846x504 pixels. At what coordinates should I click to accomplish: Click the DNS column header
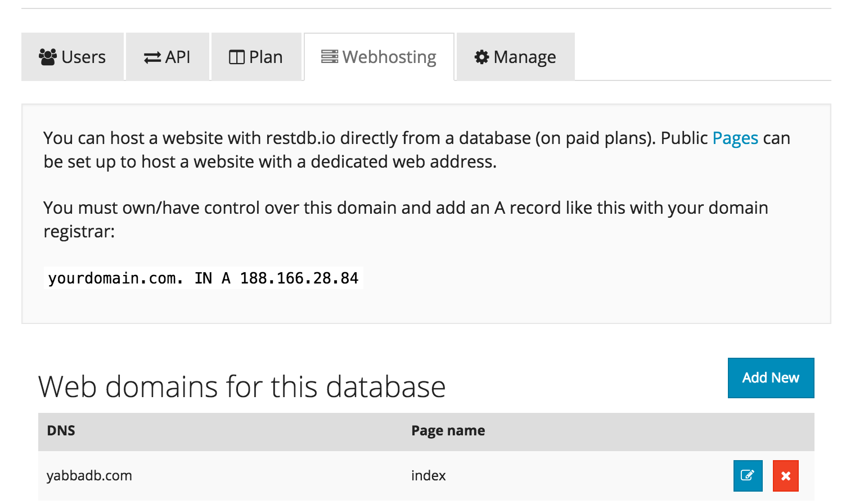(x=61, y=431)
